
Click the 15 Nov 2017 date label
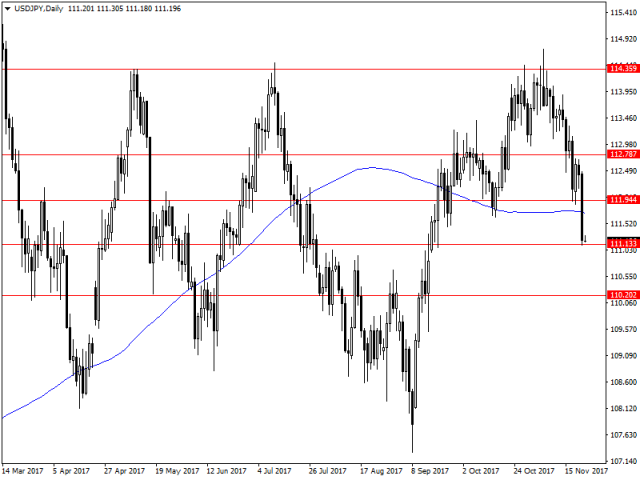click(x=585, y=471)
